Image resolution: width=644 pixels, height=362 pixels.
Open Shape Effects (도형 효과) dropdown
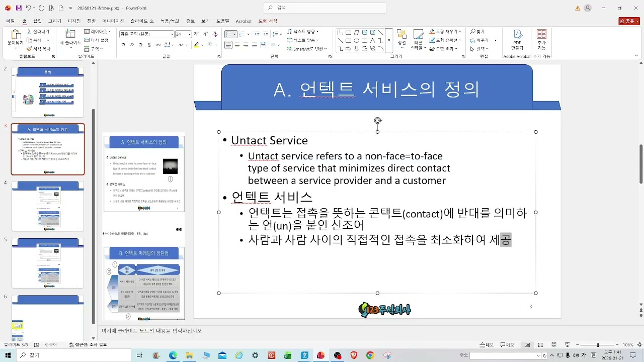click(x=443, y=49)
